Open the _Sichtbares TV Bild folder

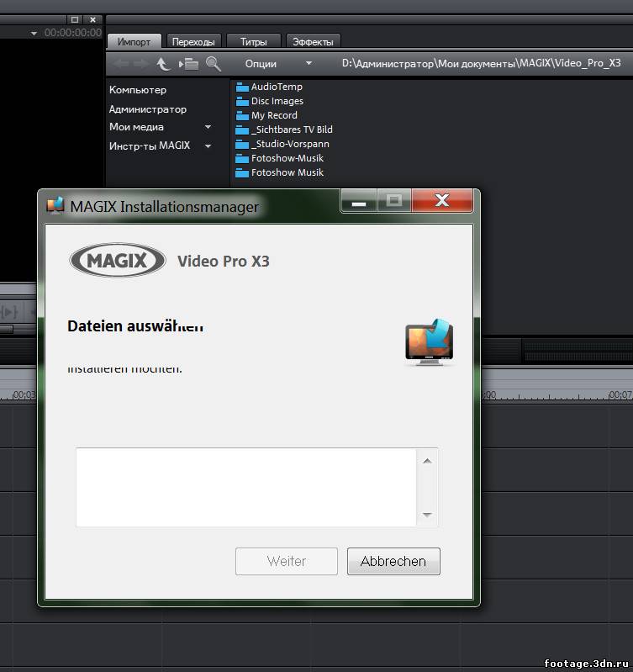[284, 130]
